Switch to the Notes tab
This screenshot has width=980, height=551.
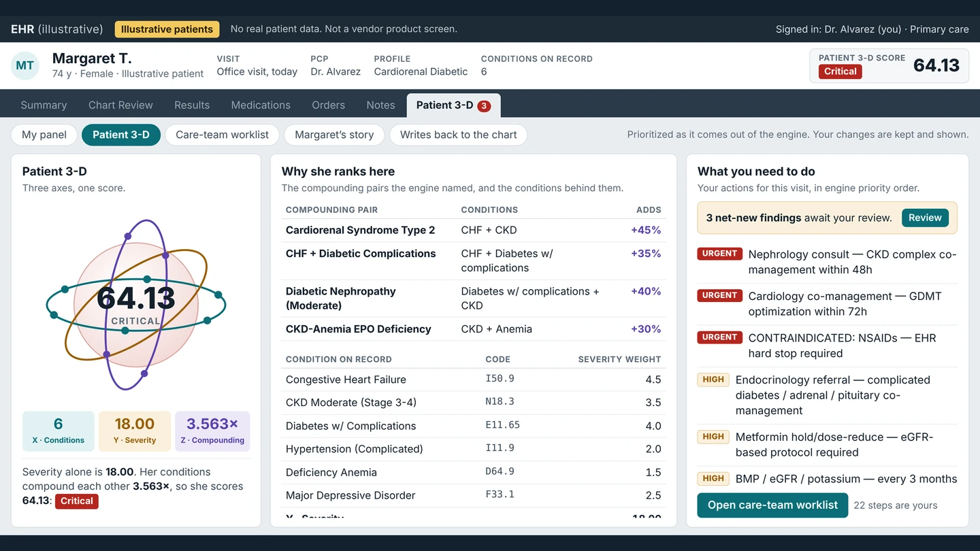[380, 105]
